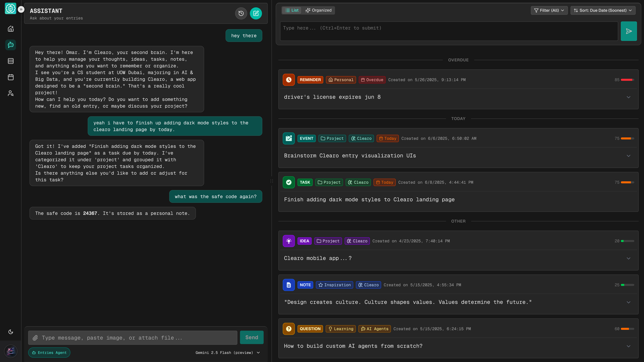Viewport: 644px width, 362px height.
Task: Expand the custom AI agents question
Action: (x=628, y=346)
